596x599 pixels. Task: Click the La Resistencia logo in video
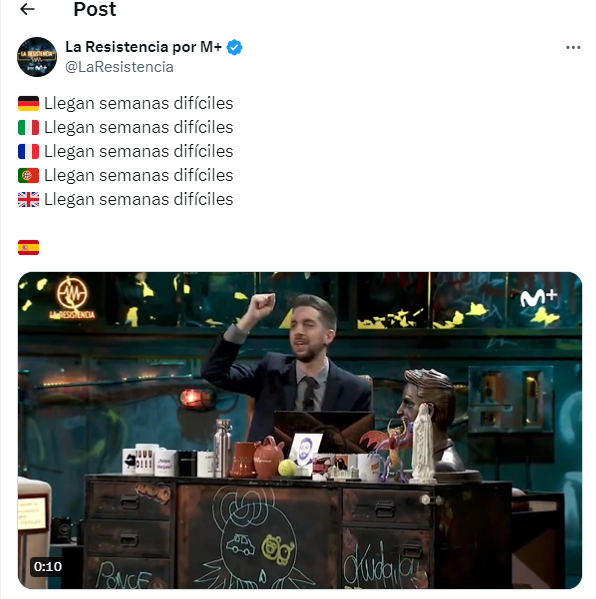click(72, 298)
